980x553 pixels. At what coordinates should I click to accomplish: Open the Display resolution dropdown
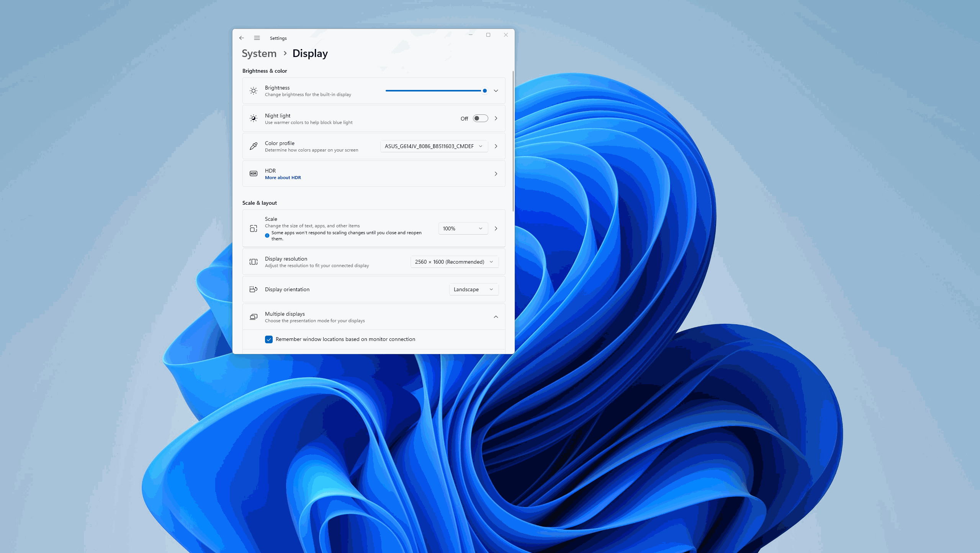click(x=455, y=262)
